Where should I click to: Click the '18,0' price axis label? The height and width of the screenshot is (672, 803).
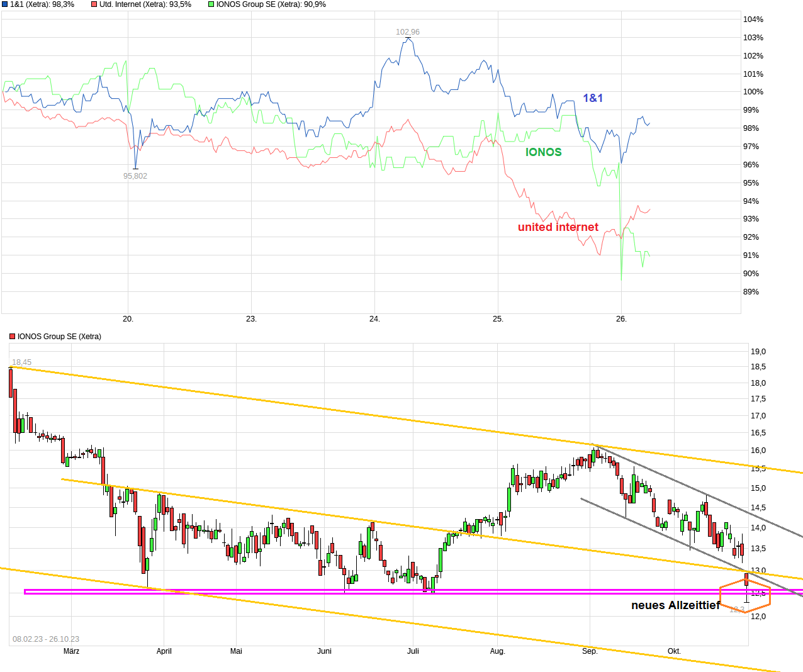(758, 383)
